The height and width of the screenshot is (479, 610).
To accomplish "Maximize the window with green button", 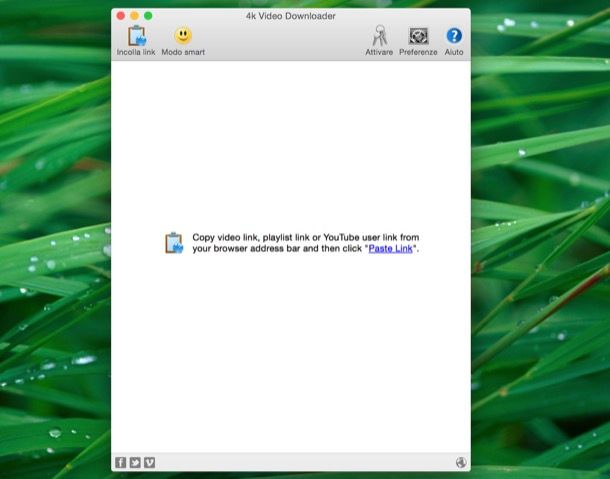I will click(x=148, y=16).
